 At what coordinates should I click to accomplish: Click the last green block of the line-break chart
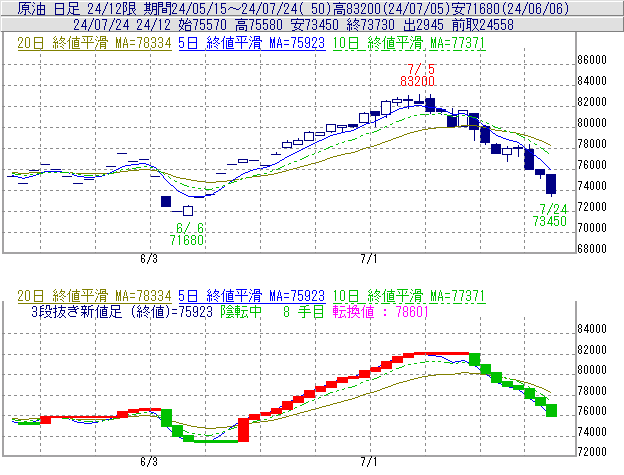[x=552, y=411]
